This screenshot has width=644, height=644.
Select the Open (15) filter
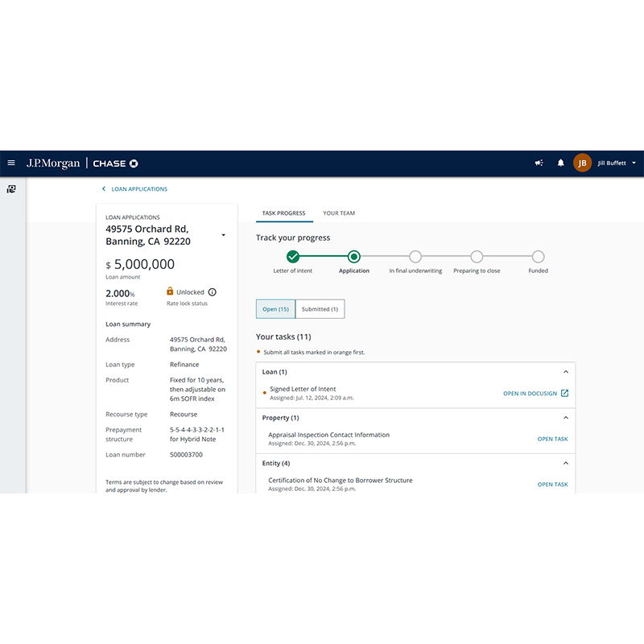275,309
